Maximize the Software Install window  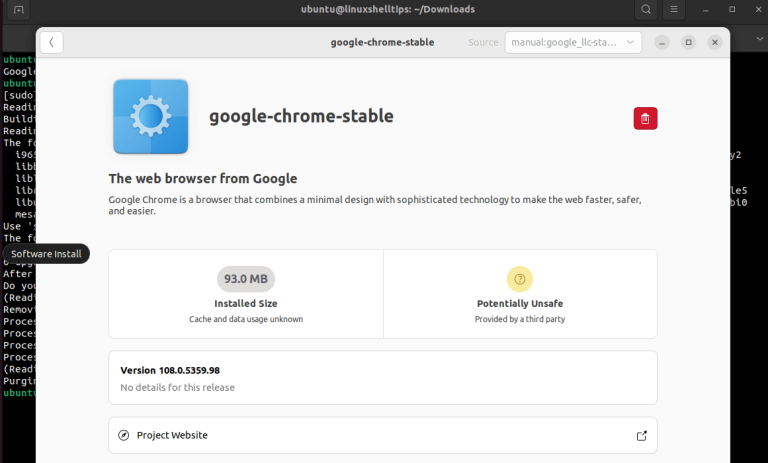pos(688,42)
